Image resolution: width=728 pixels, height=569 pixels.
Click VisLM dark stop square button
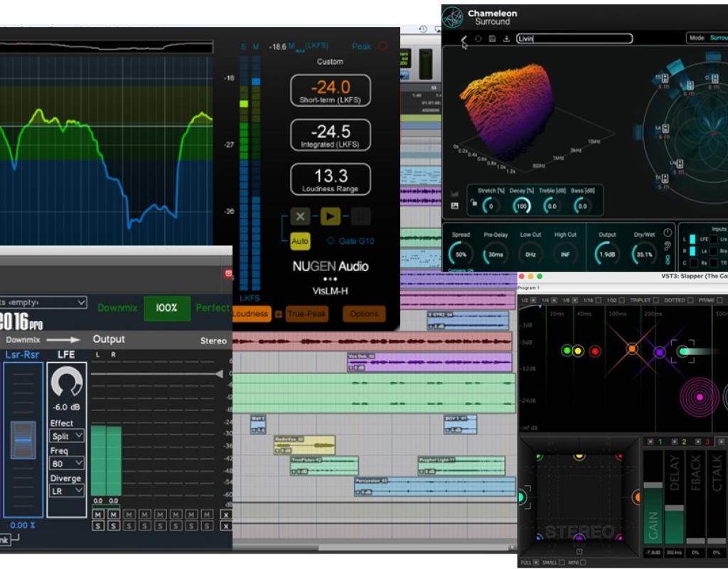(360, 216)
